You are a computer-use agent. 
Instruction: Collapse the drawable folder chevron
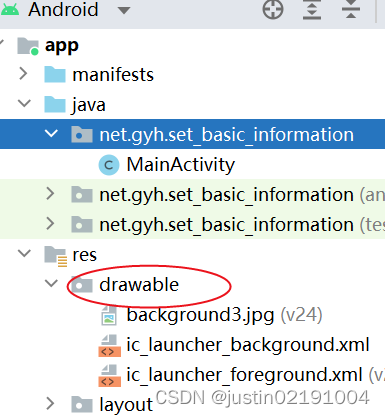tap(51, 283)
